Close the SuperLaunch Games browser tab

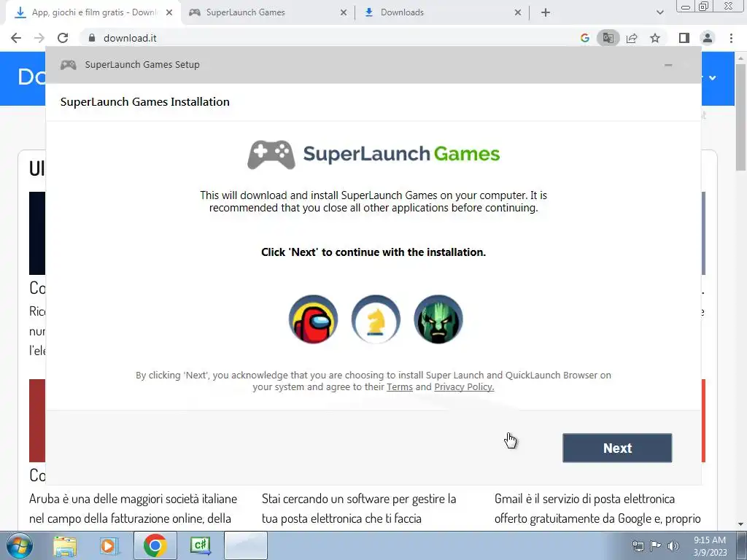coord(344,13)
